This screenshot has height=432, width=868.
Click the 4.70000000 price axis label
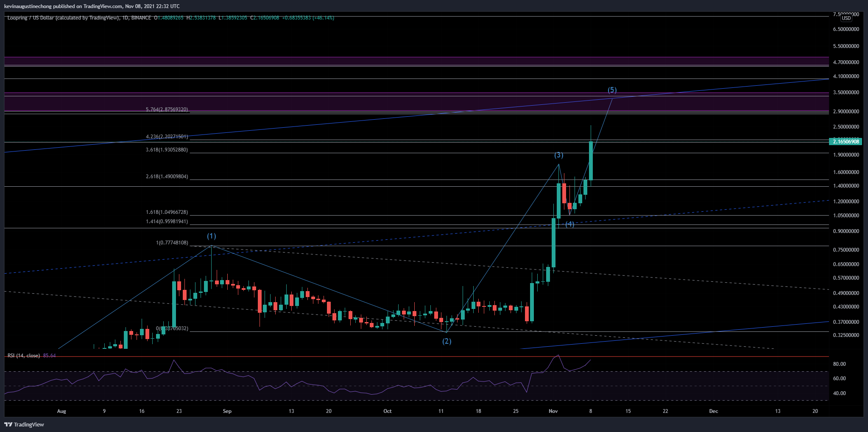(x=846, y=62)
